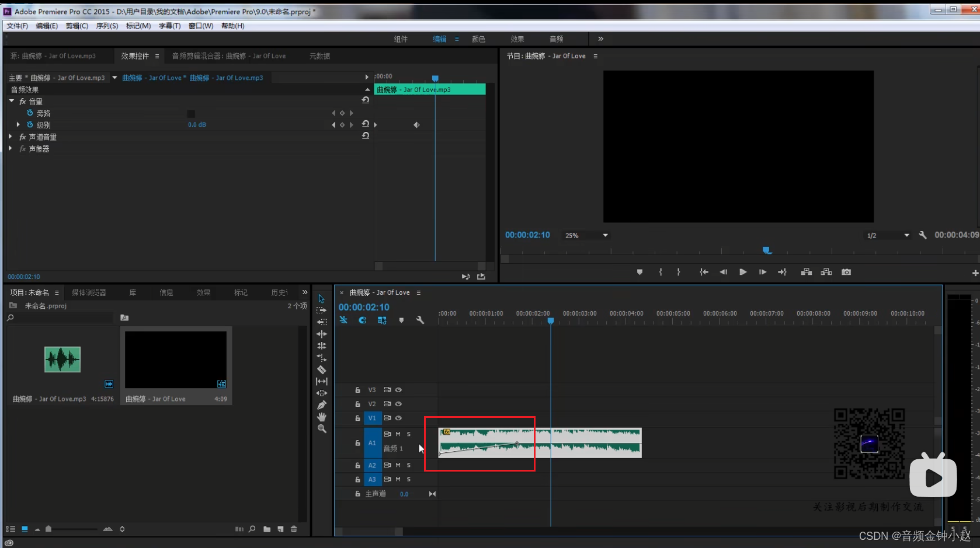Click Mark Out bracket icon
Screen dimensions: 980x548
click(x=679, y=272)
